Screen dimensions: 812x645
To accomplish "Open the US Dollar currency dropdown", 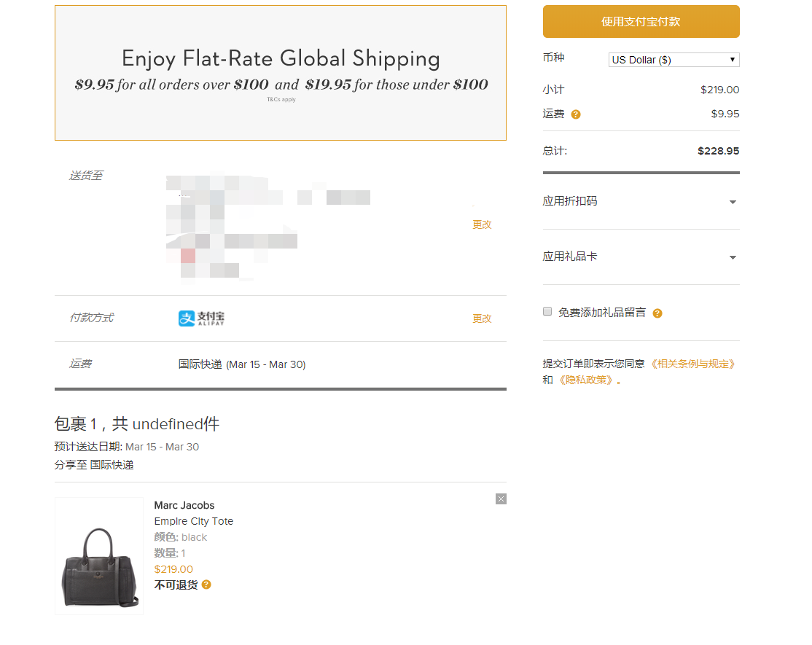I will point(674,60).
